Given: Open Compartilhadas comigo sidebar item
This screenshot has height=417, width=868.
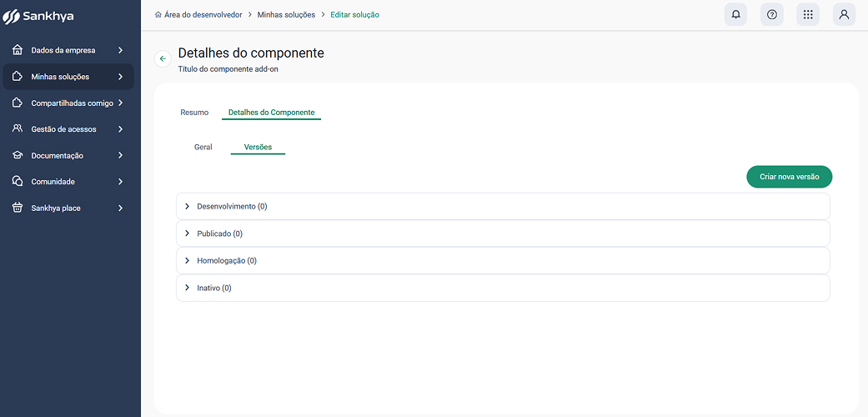Looking at the screenshot, I should tap(68, 103).
